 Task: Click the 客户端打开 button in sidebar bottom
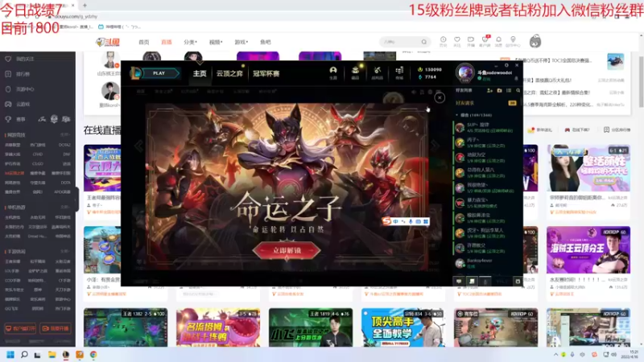[21, 328]
